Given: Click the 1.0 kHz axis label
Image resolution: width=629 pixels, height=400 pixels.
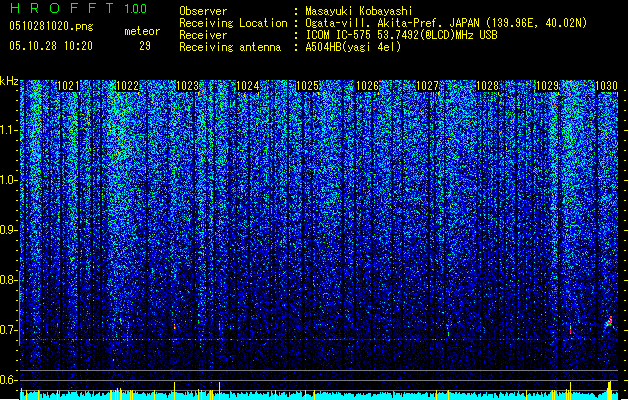Looking at the screenshot, I should pyautogui.click(x=9, y=180).
